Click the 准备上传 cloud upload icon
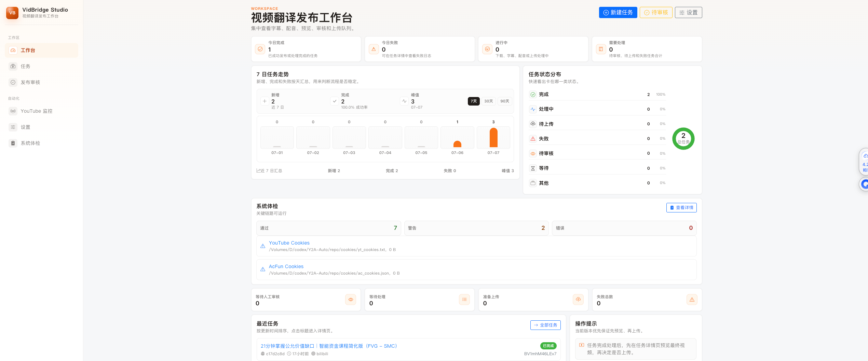This screenshot has width=868, height=361. (578, 300)
